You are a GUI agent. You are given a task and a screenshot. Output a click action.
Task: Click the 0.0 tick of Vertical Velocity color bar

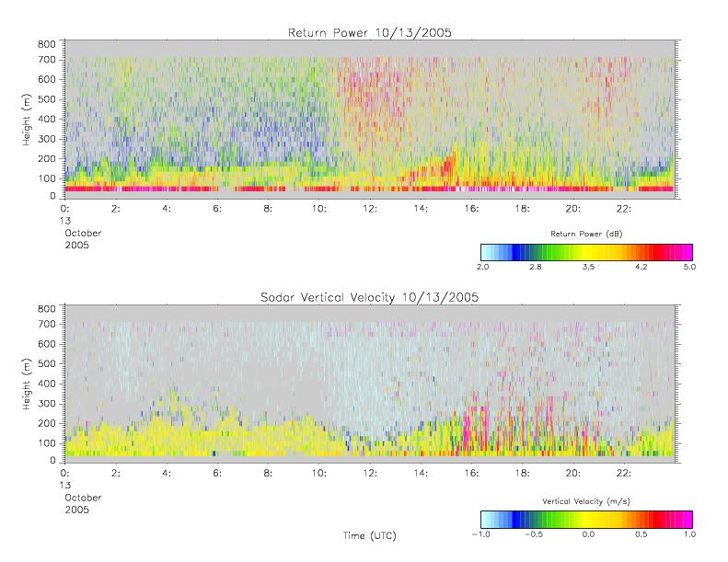coord(588,534)
